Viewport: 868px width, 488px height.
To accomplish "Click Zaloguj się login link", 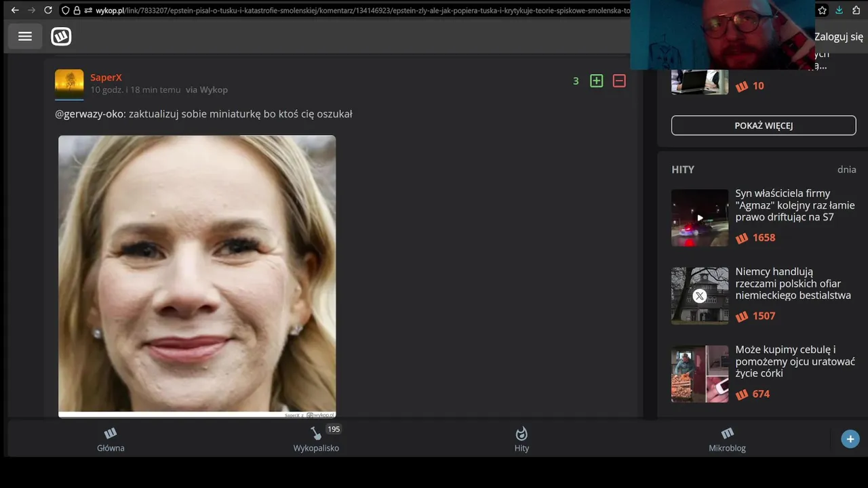I will click(839, 37).
